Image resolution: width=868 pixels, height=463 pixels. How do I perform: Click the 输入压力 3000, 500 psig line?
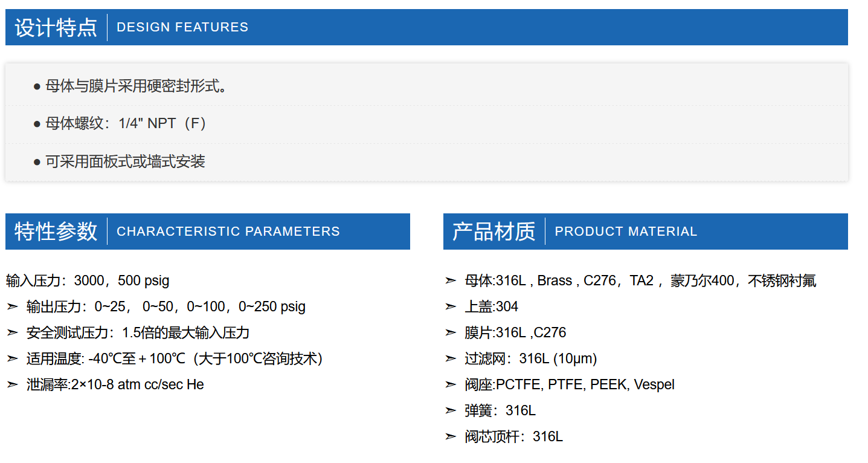tap(88, 280)
